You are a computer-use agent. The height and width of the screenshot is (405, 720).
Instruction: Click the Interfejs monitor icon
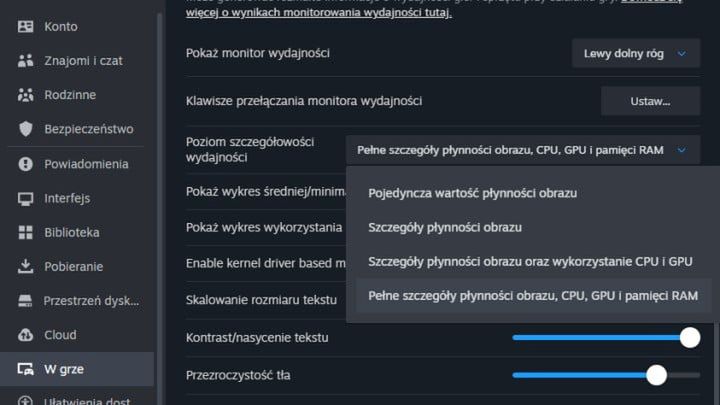tap(26, 198)
